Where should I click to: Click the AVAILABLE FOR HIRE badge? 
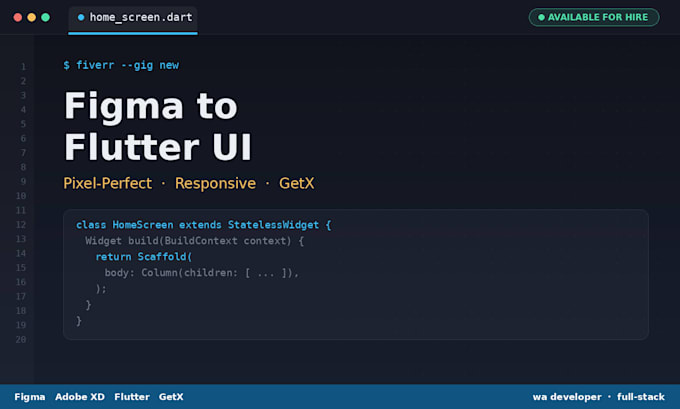pos(594,17)
